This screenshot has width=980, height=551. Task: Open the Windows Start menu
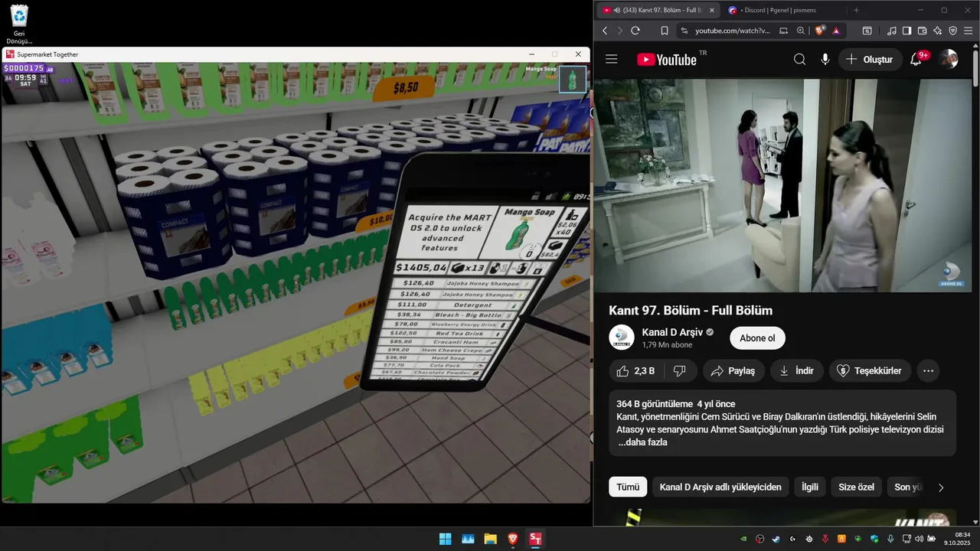445,539
